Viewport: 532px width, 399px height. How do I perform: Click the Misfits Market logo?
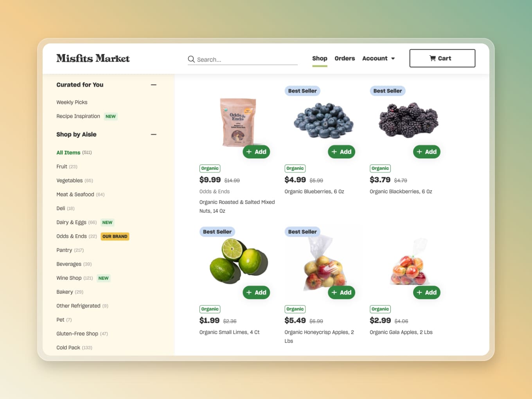point(93,58)
